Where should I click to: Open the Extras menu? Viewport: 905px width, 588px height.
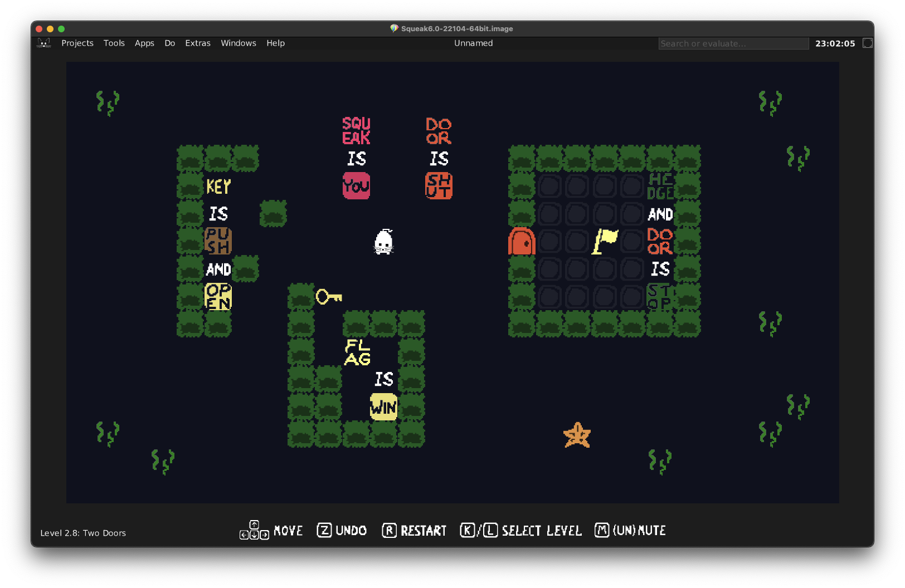[198, 43]
